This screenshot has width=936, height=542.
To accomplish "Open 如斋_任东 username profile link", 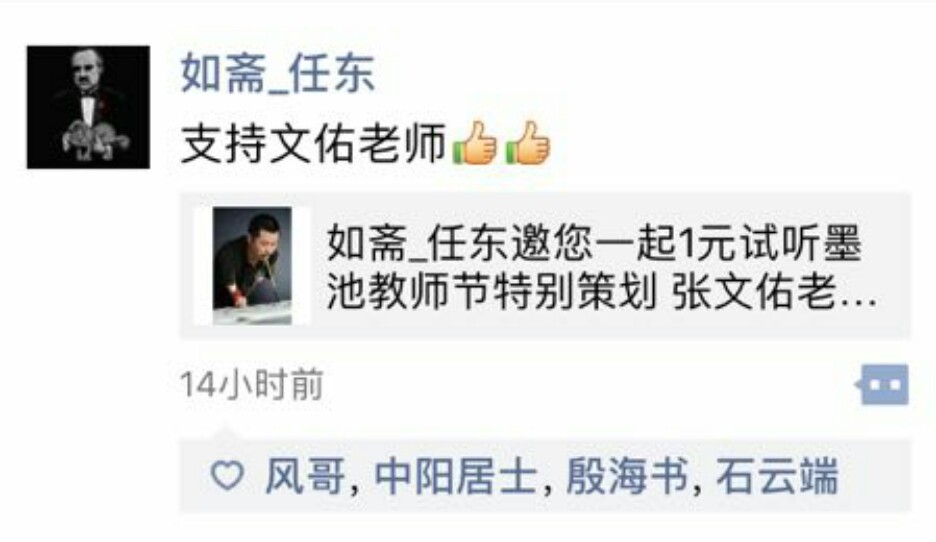I will point(278,73).
